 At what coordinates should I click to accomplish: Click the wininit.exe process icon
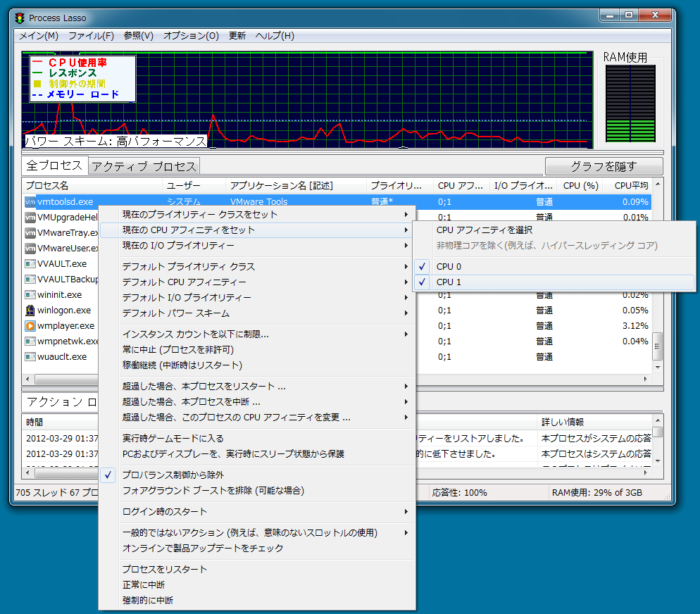click(x=30, y=294)
